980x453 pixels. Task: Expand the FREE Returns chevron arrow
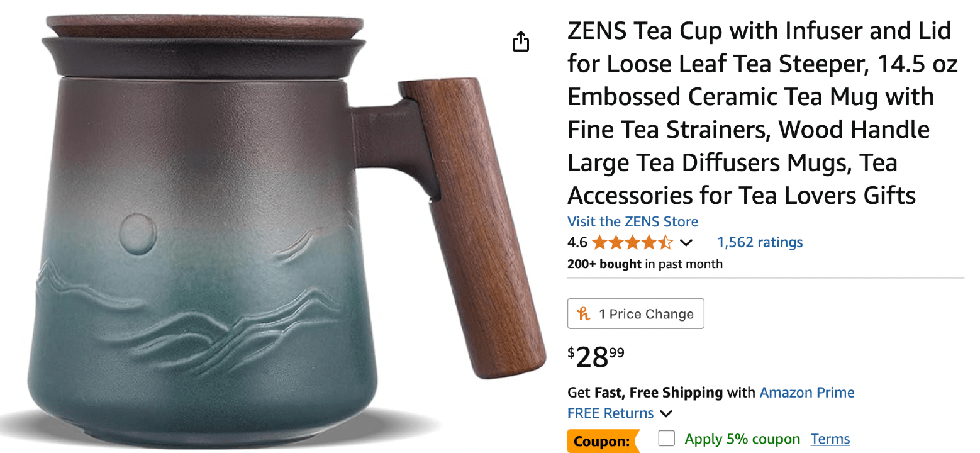point(666,414)
